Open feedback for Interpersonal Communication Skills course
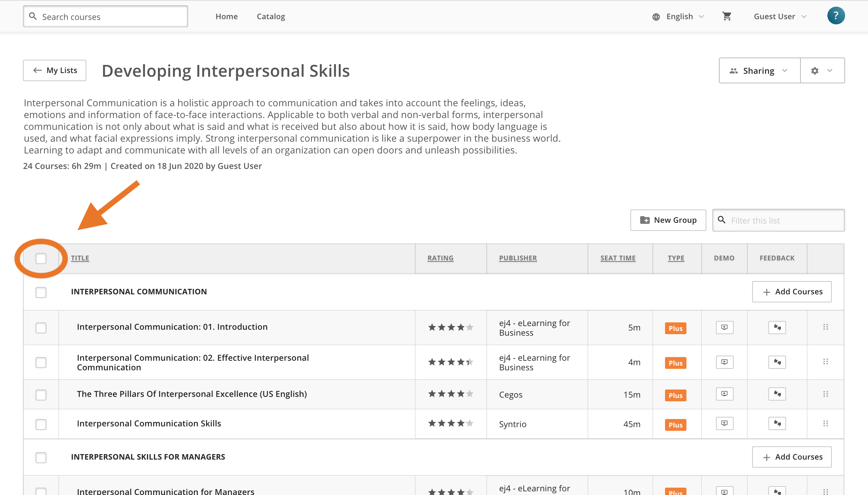Viewport: 868px width, 495px height. click(x=777, y=423)
